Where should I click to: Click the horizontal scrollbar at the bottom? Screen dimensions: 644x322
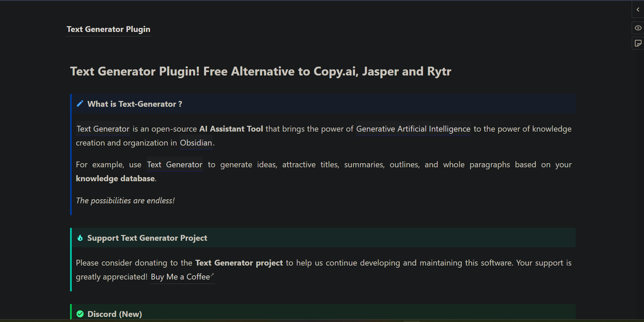point(411,321)
